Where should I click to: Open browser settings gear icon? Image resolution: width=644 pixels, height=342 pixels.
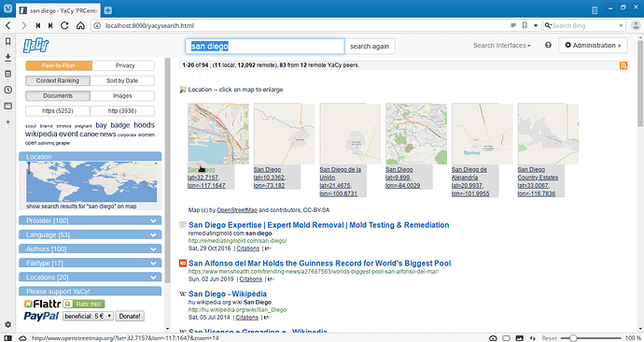[7, 324]
